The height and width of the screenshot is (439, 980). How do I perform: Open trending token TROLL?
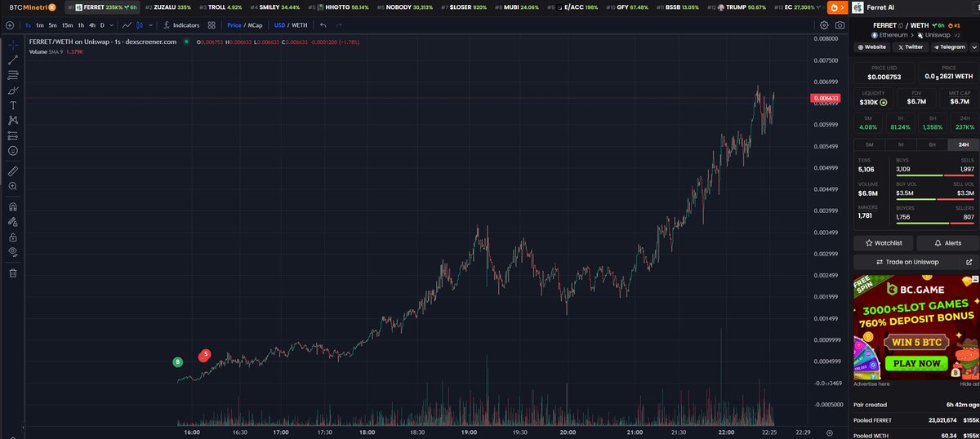pyautogui.click(x=220, y=7)
